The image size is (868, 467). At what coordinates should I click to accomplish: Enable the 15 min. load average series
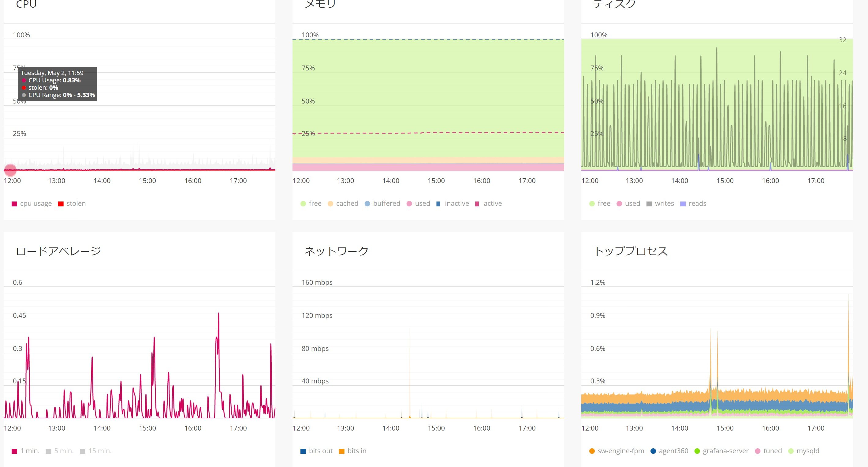click(96, 451)
